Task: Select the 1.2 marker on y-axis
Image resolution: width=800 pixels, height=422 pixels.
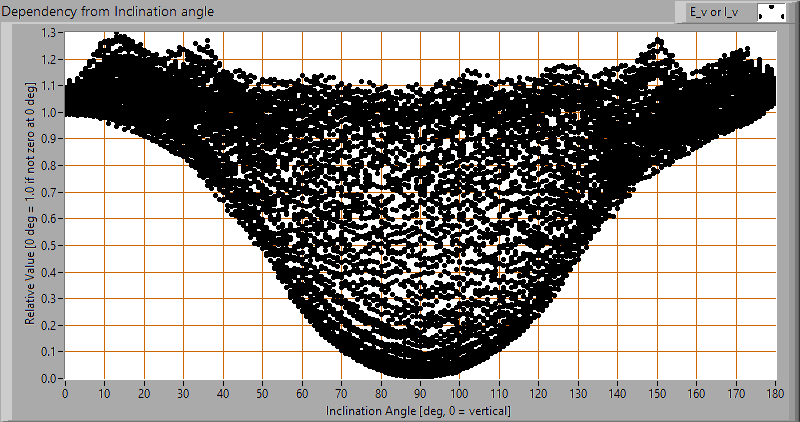Action: tap(49, 60)
